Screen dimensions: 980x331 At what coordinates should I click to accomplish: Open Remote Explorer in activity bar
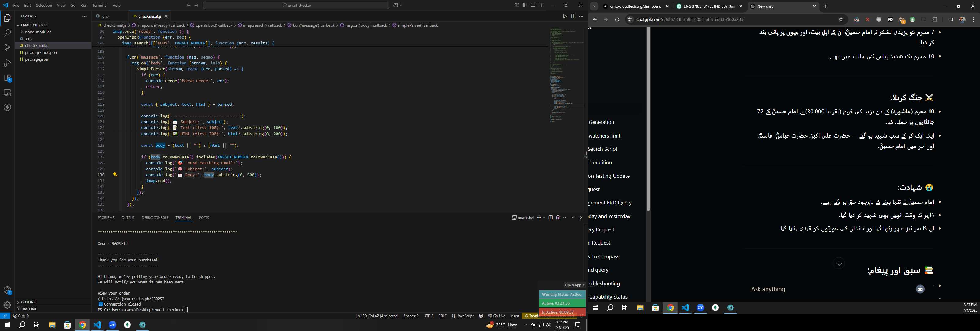click(x=7, y=93)
